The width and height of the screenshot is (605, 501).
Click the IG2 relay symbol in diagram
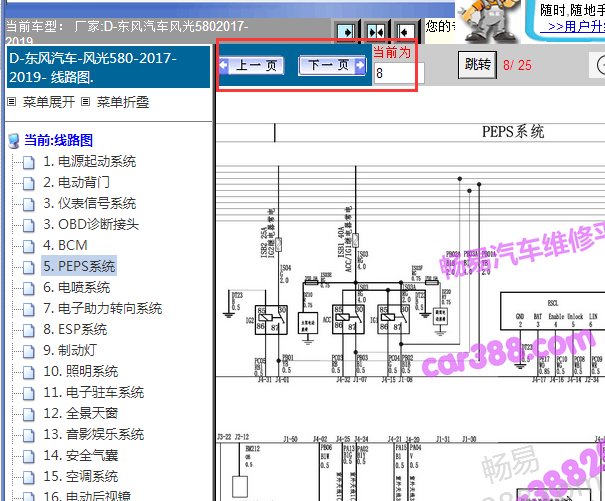[271, 320]
